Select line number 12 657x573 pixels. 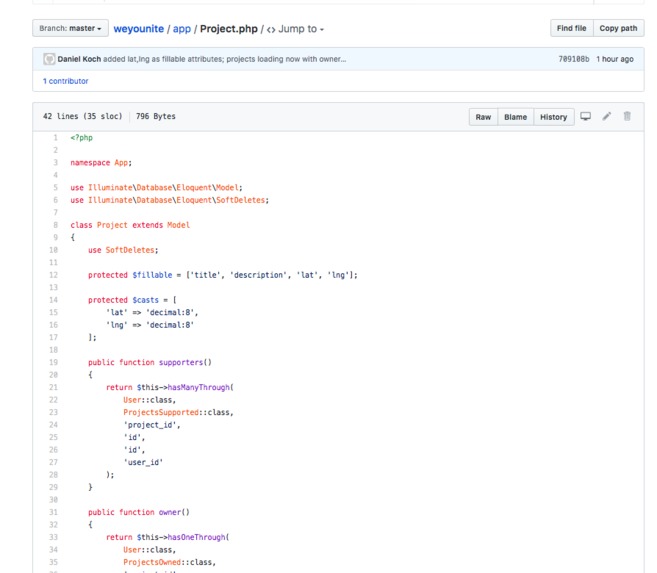[x=53, y=275]
